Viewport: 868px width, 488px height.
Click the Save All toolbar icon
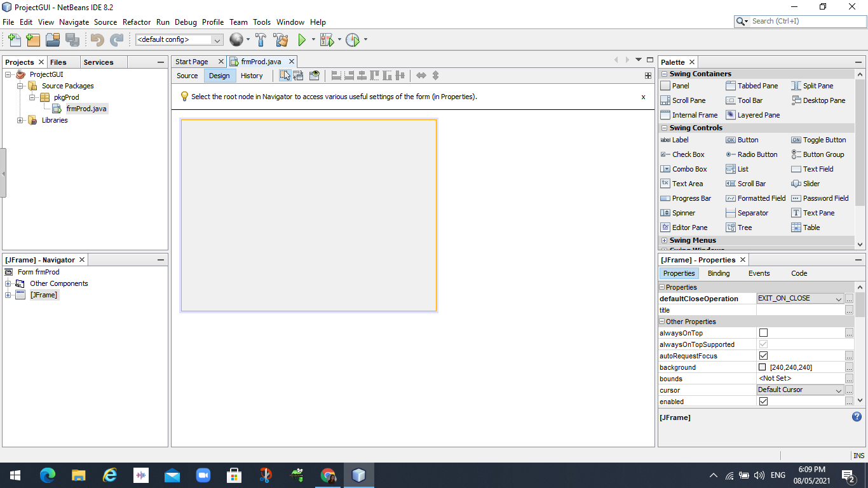(x=72, y=39)
